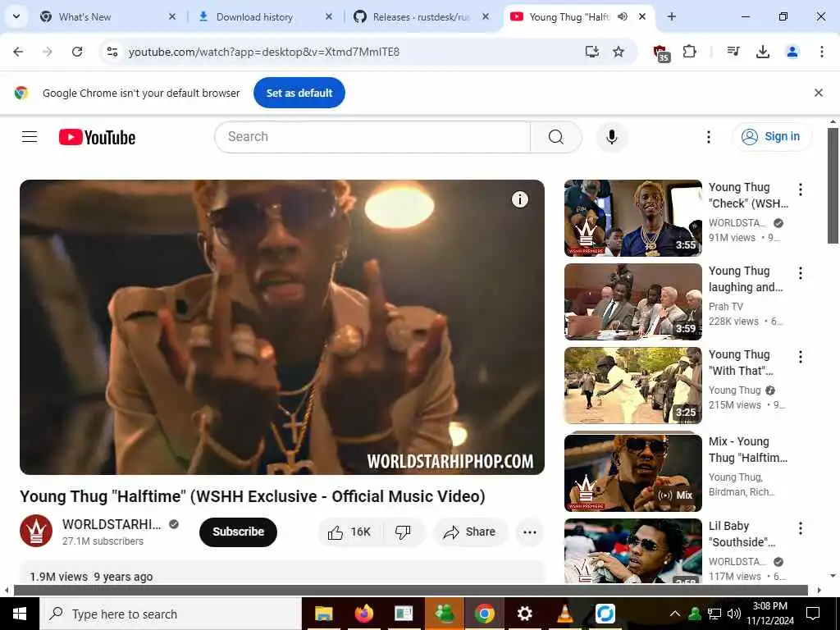The width and height of the screenshot is (840, 630).
Task: Open the Mix - Young Thug "Halftime" playlist thumbnail
Action: pos(632,472)
